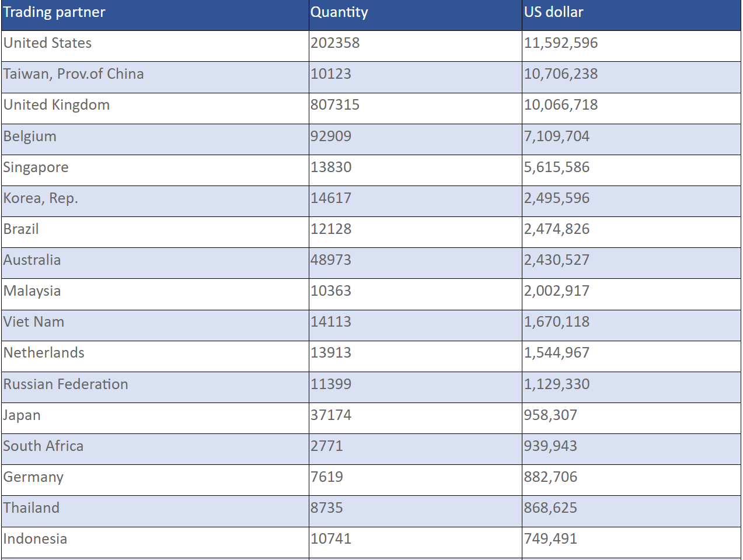Click the Quantity column header

339,12
